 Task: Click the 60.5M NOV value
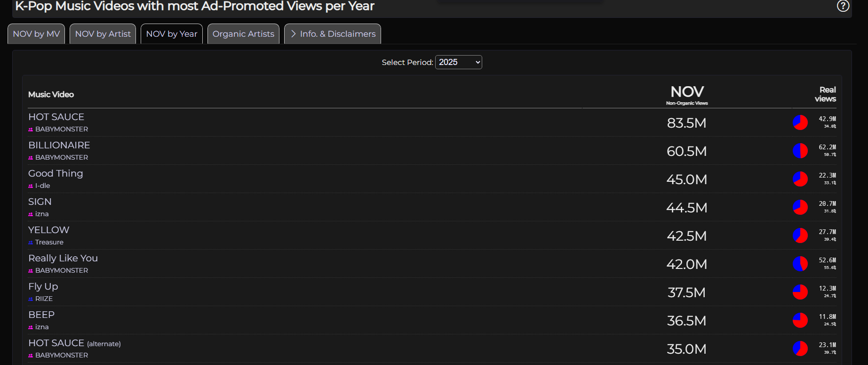click(x=687, y=151)
